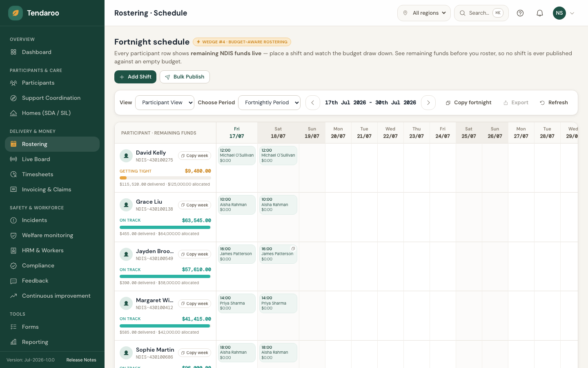Viewport: 588px width, 368px height.
Task: Click the Add Shift button
Action: 135,77
